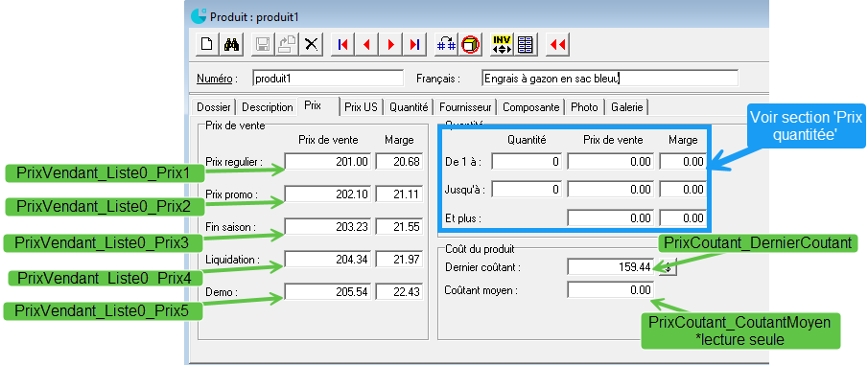Viewport: 868px width, 365px height.
Task: Click the De 1 à Marge field
Action: click(x=682, y=162)
